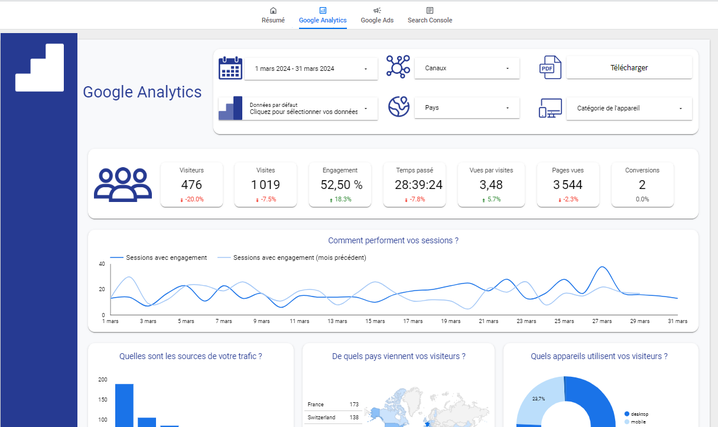Click the Visites 1 019 scorecard
718x427 pixels.
pos(266,184)
